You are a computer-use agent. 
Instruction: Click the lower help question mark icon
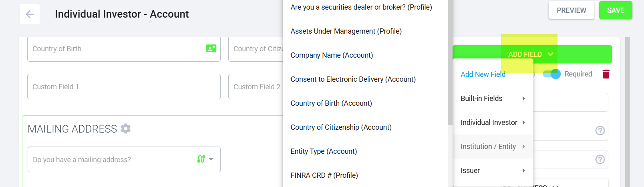pyautogui.click(x=600, y=159)
